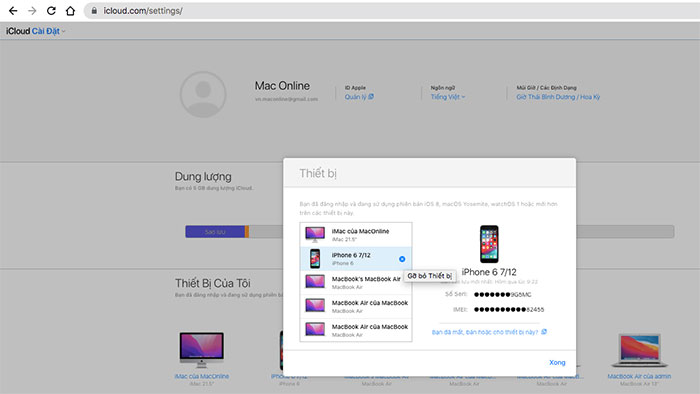Click the orange segment of the storage bar
The width and height of the screenshot is (700, 394).
[x=247, y=232]
